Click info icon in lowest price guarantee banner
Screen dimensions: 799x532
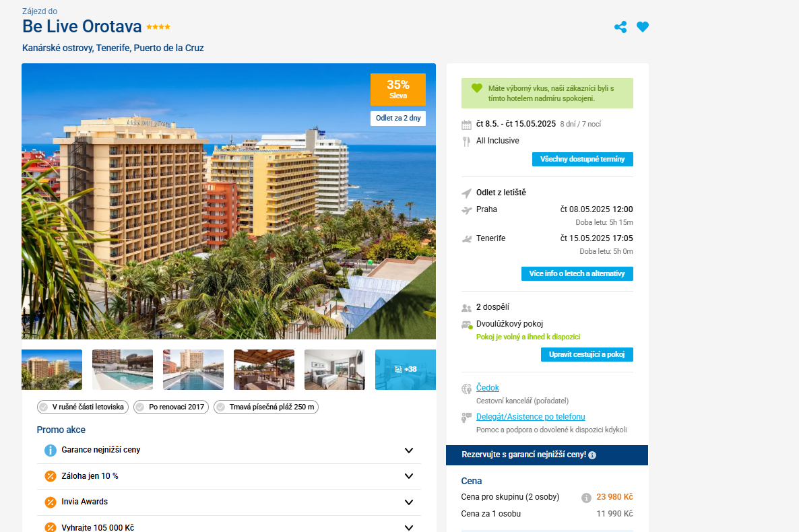tap(592, 455)
